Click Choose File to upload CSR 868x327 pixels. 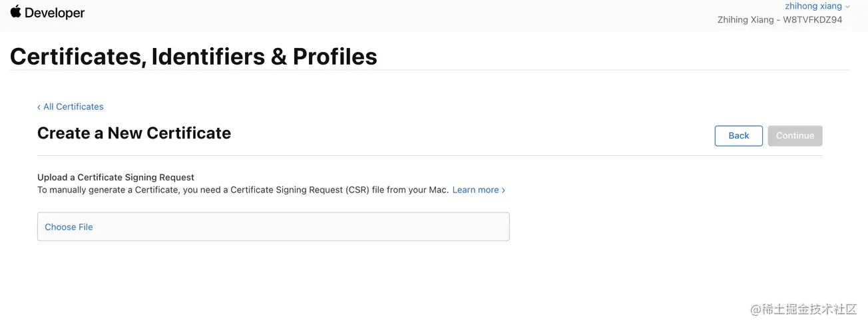69,227
